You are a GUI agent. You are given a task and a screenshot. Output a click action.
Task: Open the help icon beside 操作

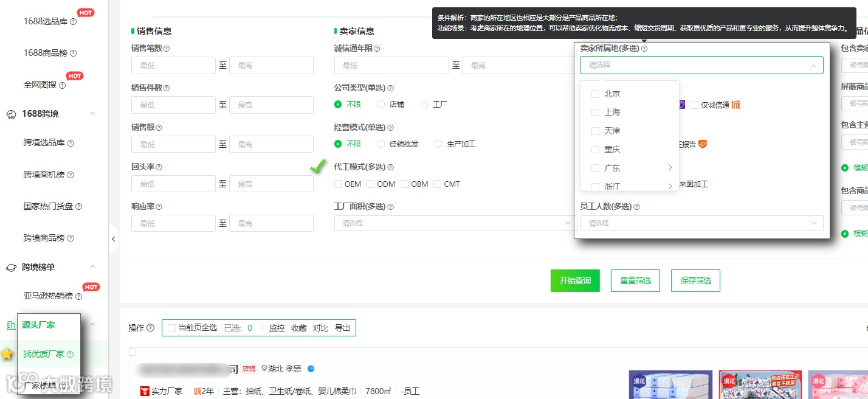pos(150,328)
